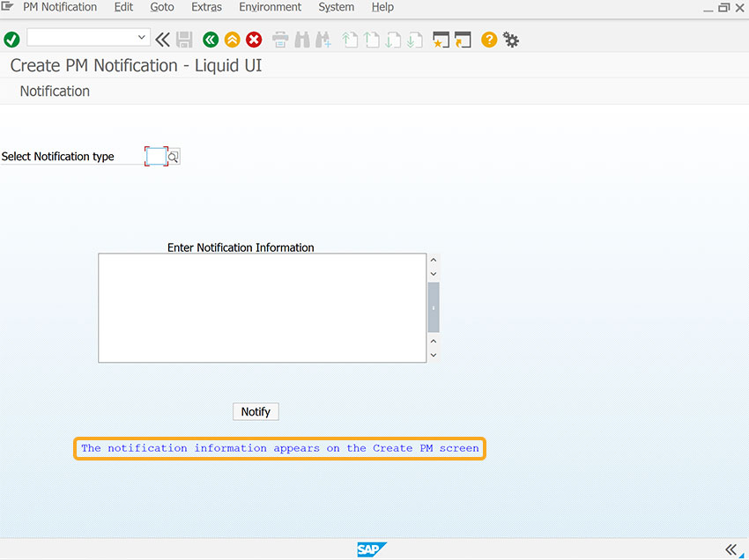
Task: Click text box scrollbar thumb
Action: tap(434, 307)
